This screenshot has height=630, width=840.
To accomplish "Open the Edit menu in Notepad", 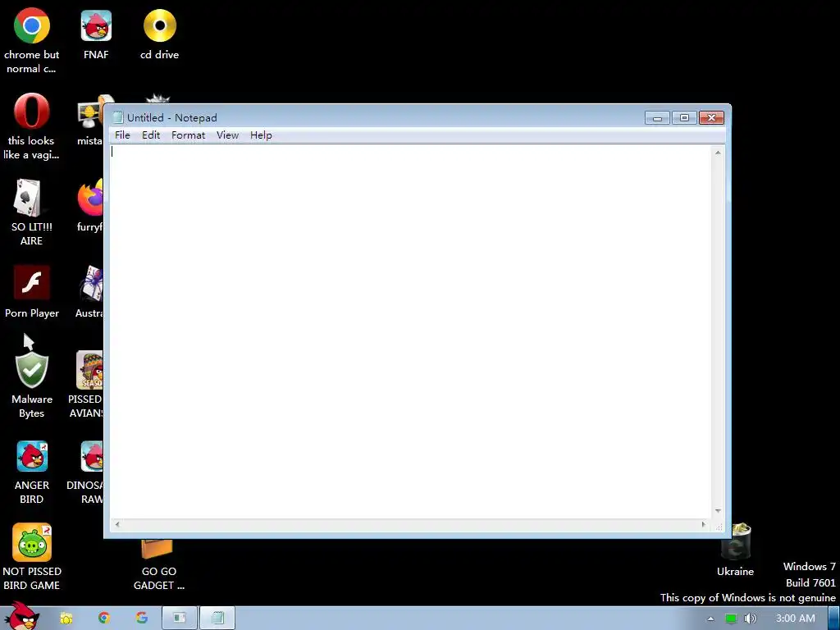I will [151, 135].
